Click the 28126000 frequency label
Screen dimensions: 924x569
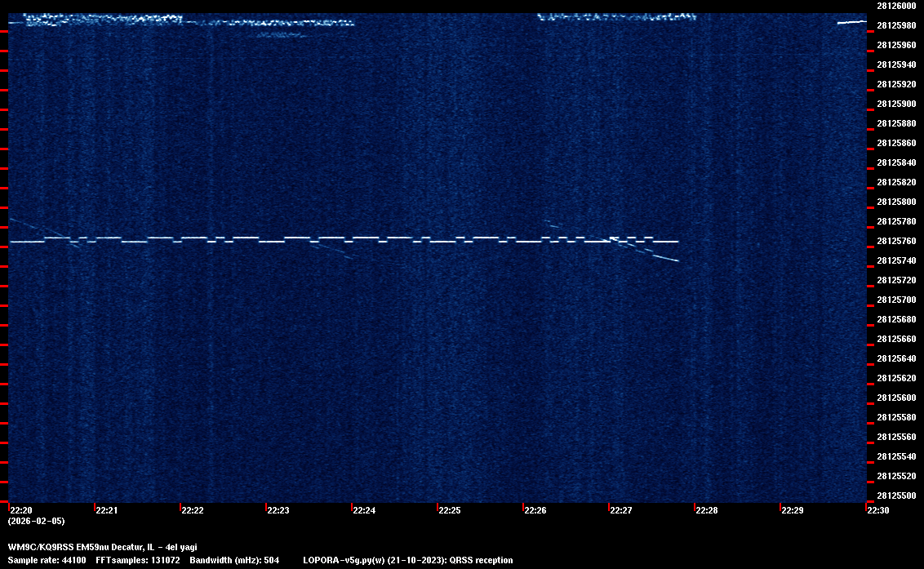(x=895, y=6)
